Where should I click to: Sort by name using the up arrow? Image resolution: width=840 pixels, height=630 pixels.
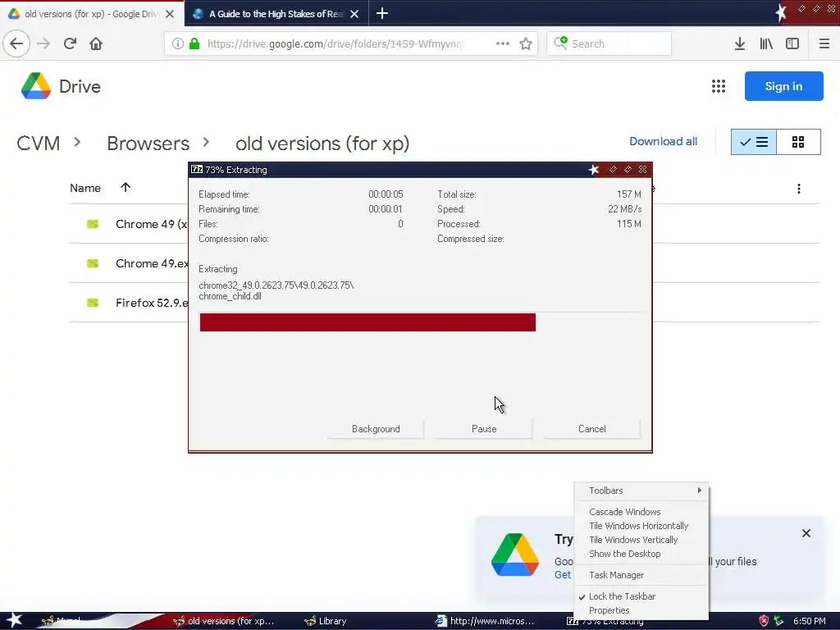coord(126,187)
